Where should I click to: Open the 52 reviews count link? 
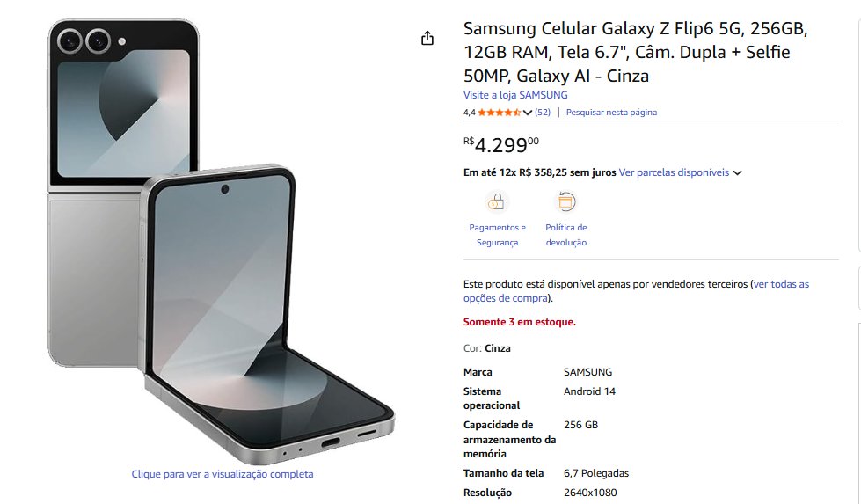coord(543,112)
